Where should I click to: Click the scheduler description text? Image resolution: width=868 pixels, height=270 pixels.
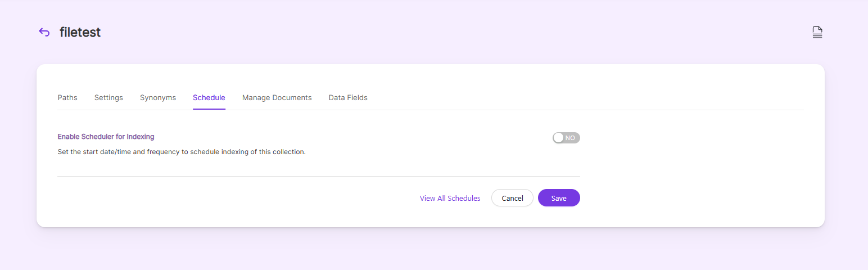[182, 152]
